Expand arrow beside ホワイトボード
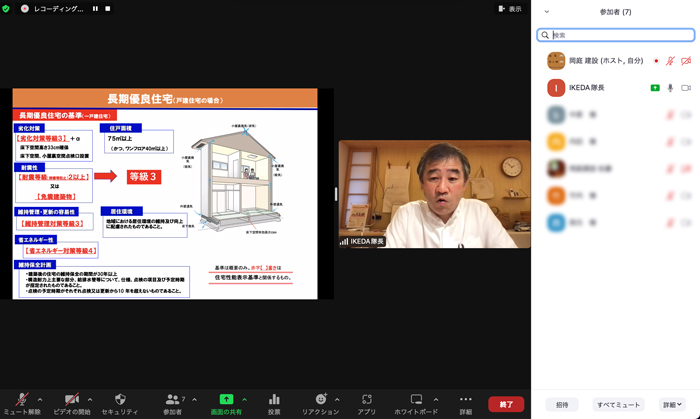This screenshot has height=419, width=700. [436, 400]
